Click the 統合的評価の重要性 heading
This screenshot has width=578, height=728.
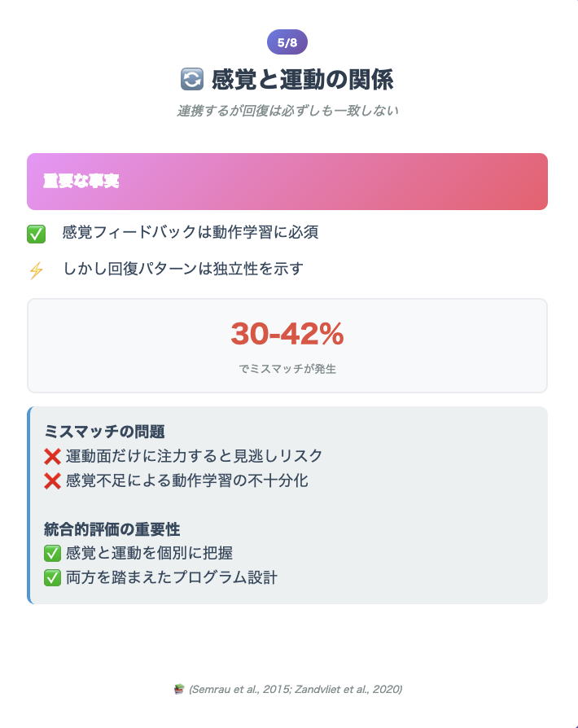tap(112, 528)
